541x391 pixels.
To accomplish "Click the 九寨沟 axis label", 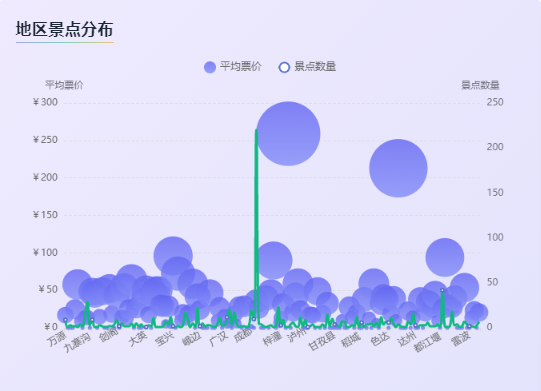I will (78, 342).
